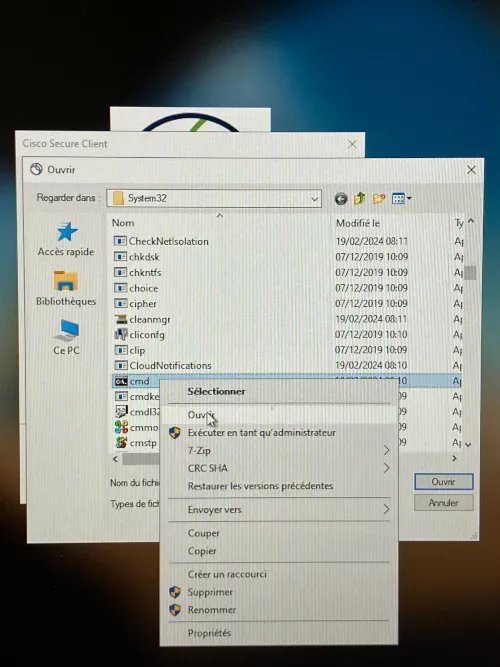
Task: Select cmmon32 file icon
Action: [121, 427]
